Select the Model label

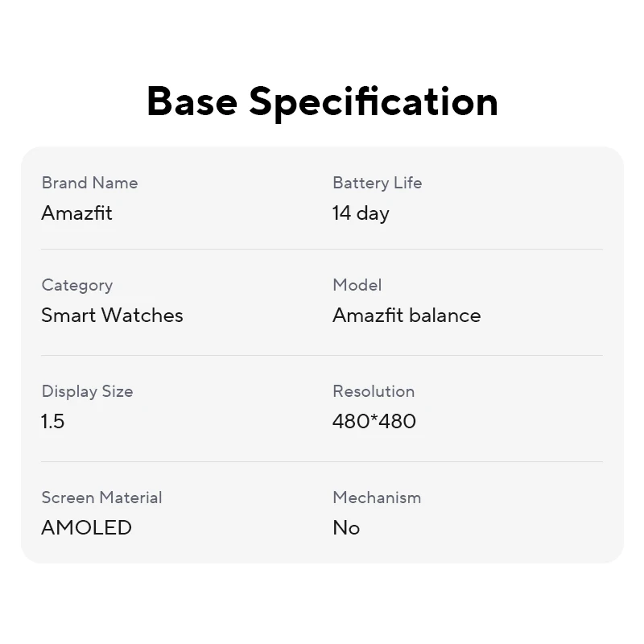point(357,285)
